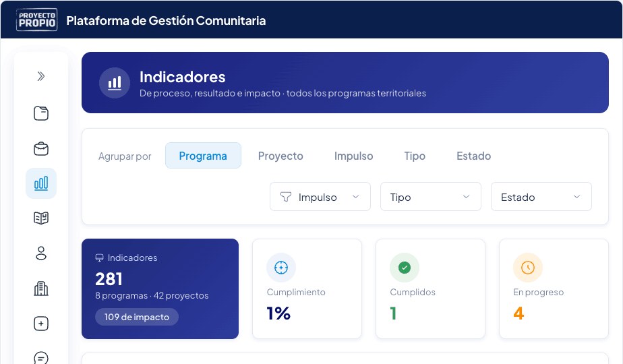623x364 pixels.
Task: Open the person icon in sidebar
Action: (41, 253)
